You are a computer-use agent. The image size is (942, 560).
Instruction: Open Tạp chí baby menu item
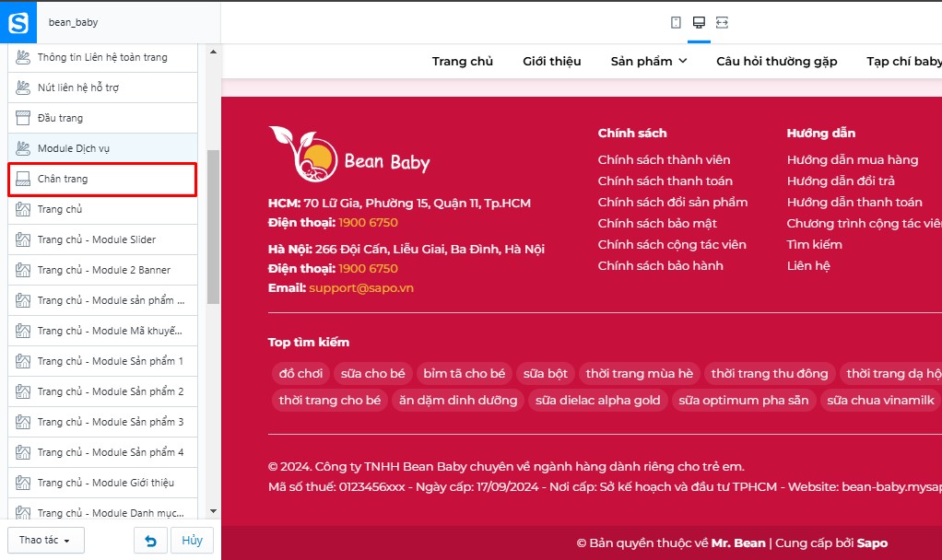tap(904, 61)
